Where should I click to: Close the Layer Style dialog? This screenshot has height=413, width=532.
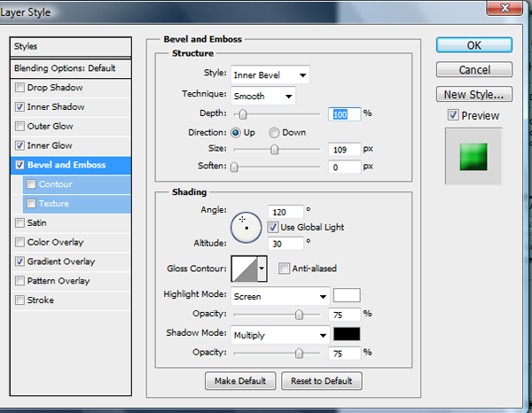[505, 8]
